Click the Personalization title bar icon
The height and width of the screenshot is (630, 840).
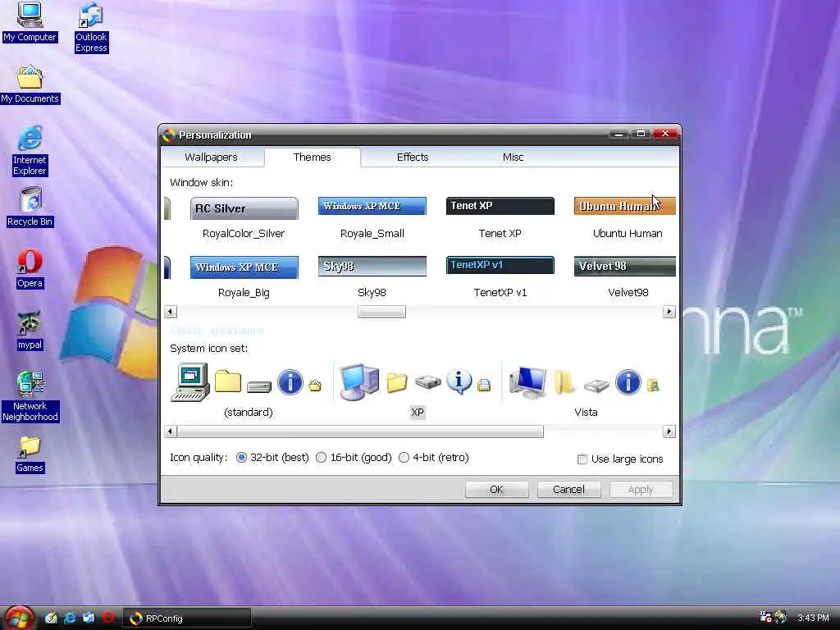(169, 135)
